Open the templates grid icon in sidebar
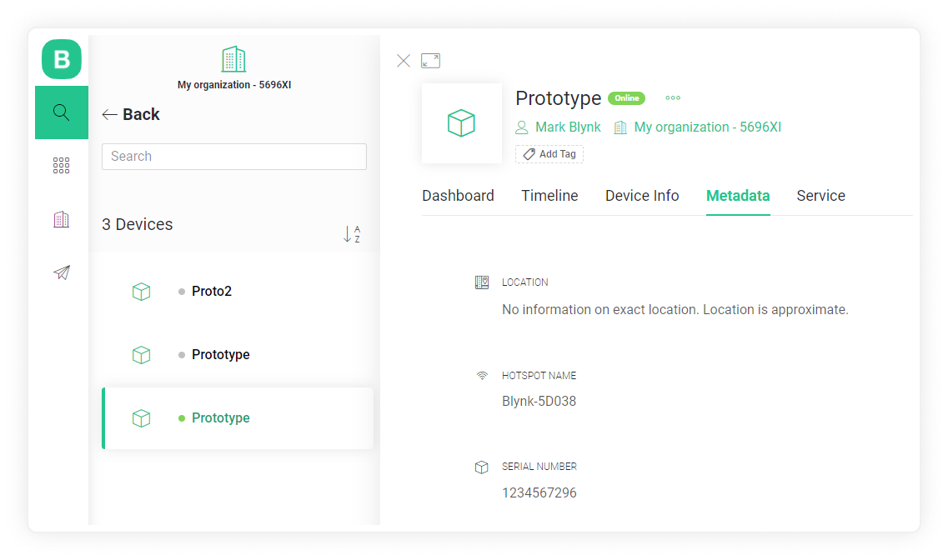This screenshot has width=948, height=560. click(62, 166)
